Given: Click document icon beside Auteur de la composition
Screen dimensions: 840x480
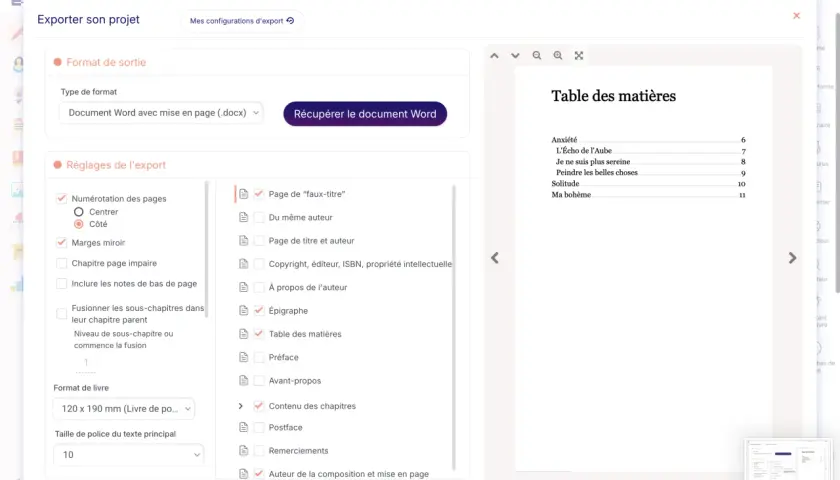Looking at the screenshot, I should [244, 474].
